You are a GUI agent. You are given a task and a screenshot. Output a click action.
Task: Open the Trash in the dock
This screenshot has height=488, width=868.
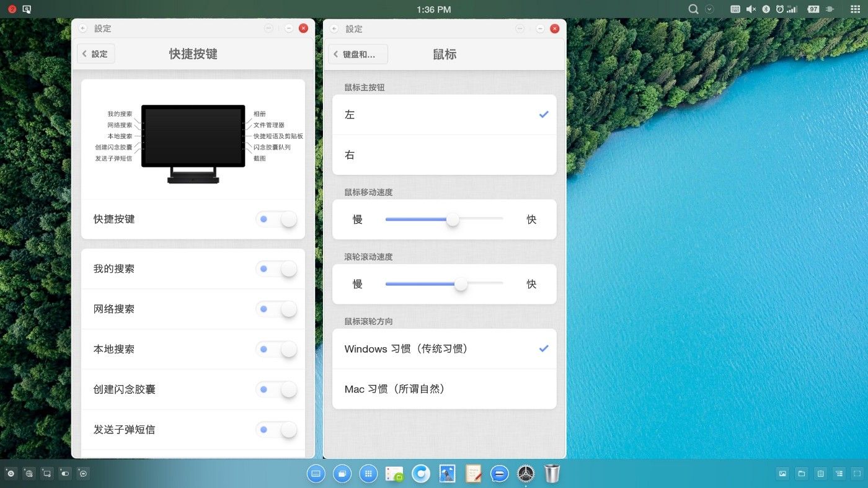pyautogui.click(x=552, y=474)
